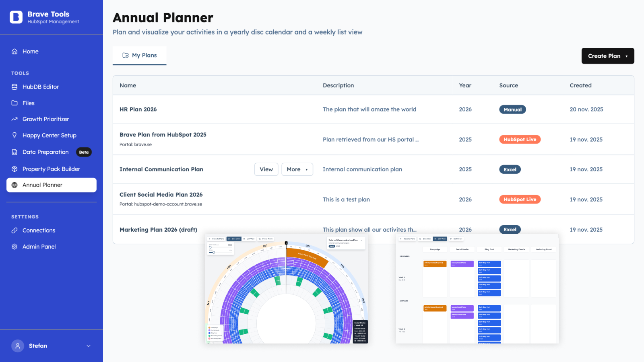Viewport: 644px width, 362px height.
Task: Select the Property Pack Builder tool
Action: 51,169
